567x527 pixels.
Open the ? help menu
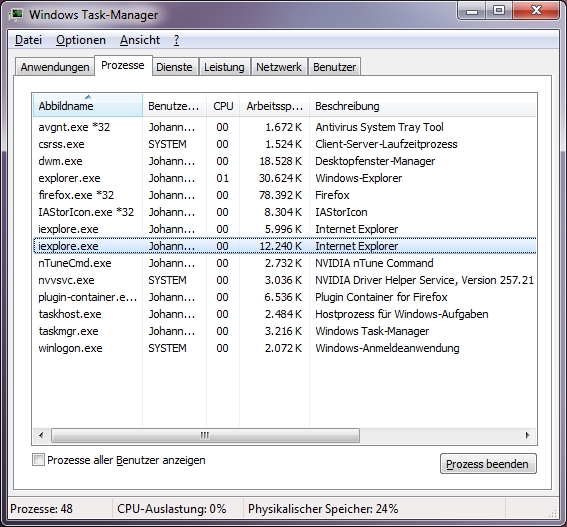click(176, 40)
